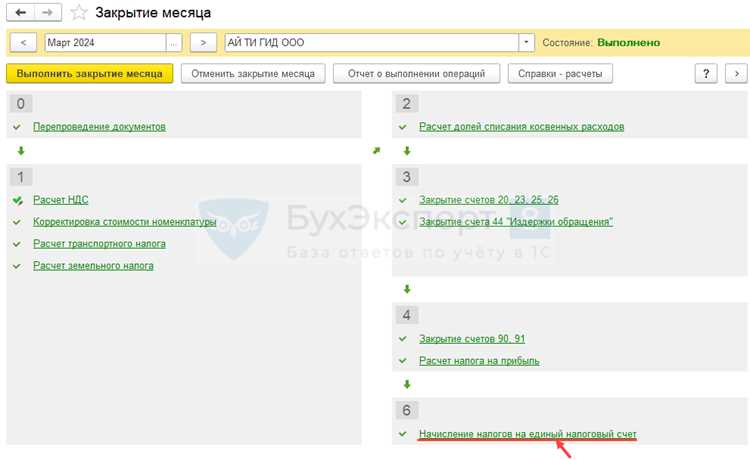Open Расчет налога на прибыль operation

479,361
